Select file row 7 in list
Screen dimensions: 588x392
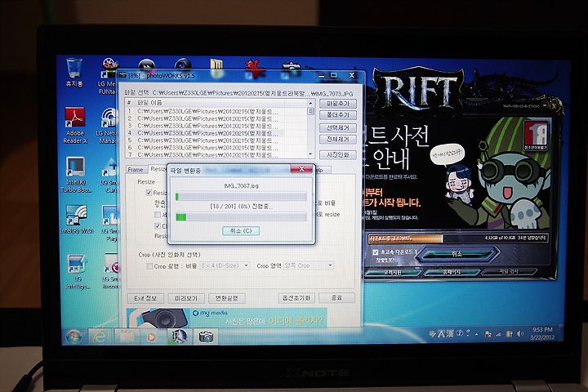(x=216, y=154)
